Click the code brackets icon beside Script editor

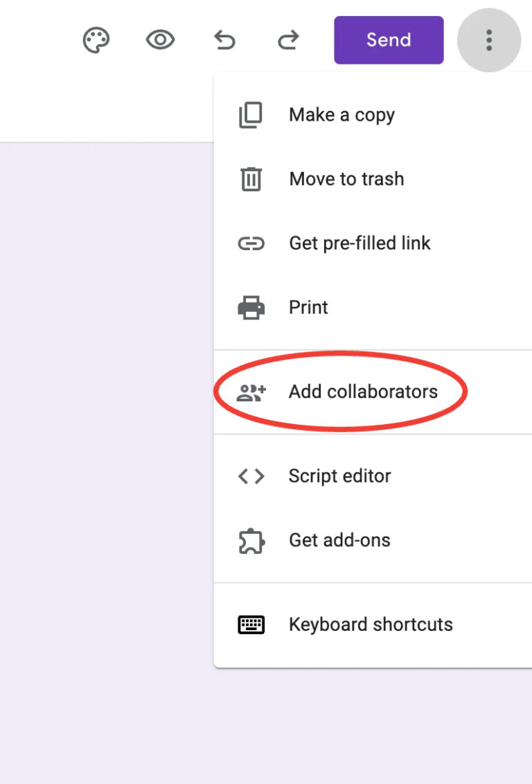251,476
